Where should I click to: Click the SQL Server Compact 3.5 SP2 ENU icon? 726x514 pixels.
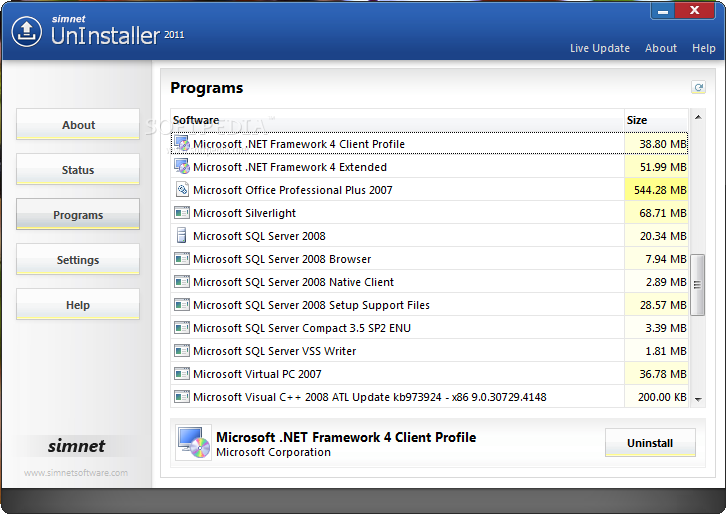click(x=182, y=327)
